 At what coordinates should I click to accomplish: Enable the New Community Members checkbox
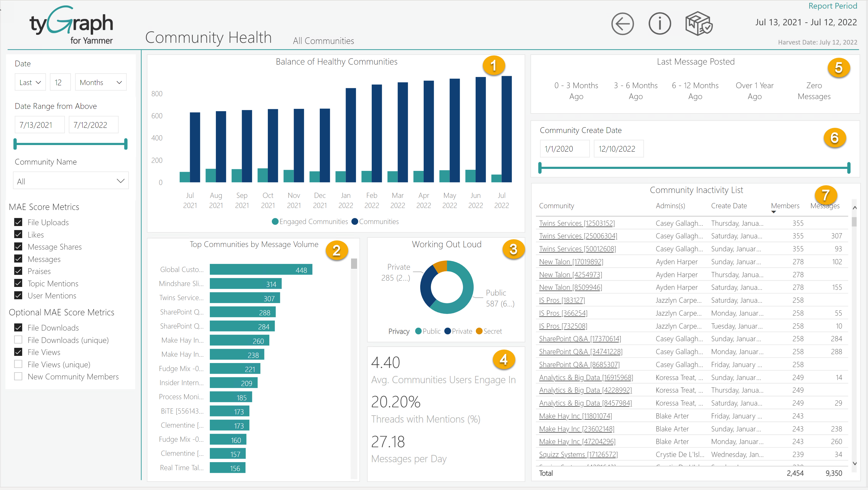18,376
